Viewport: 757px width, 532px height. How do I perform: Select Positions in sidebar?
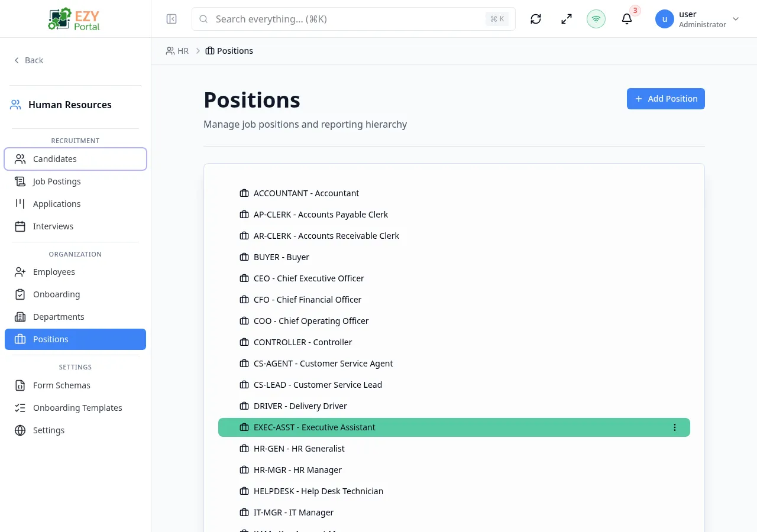click(75, 339)
